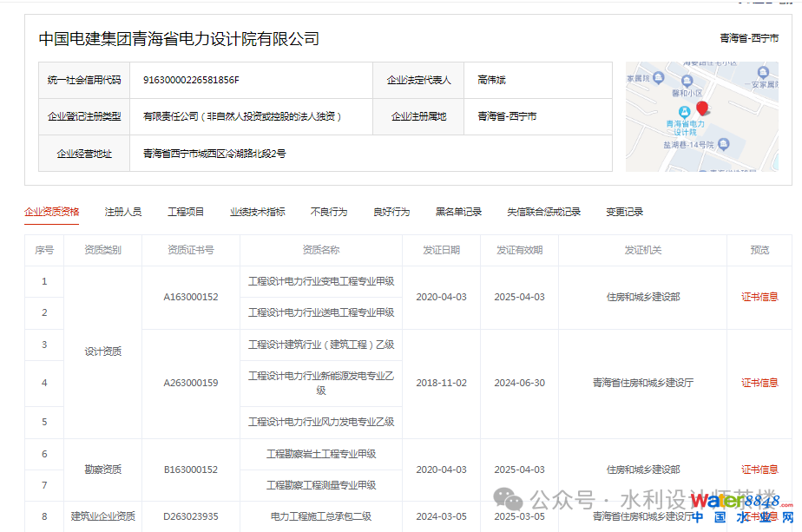Open the 黑名单记录 tab
802x532 pixels.
(x=458, y=212)
